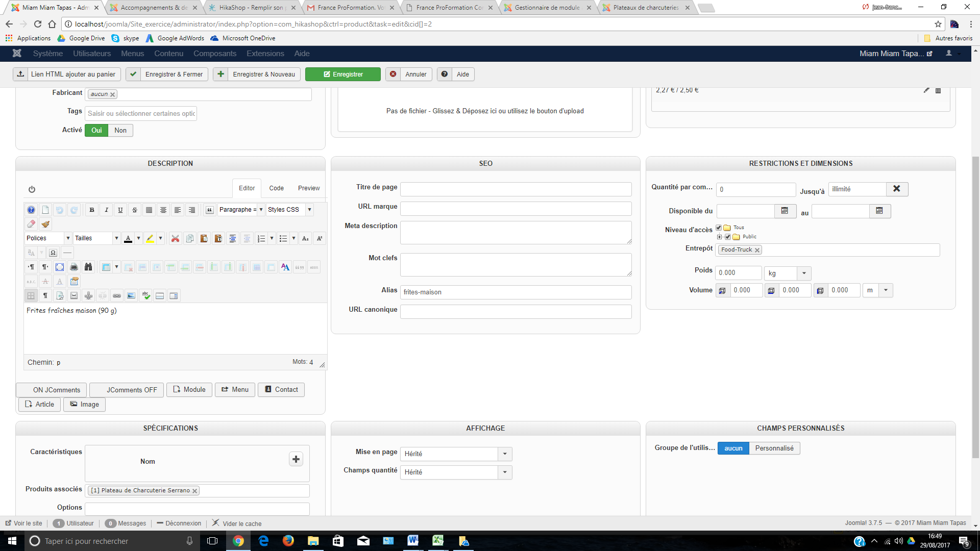This screenshot has width=980, height=551.
Task: Toggle fullscreen editor mode
Action: pyautogui.click(x=60, y=267)
